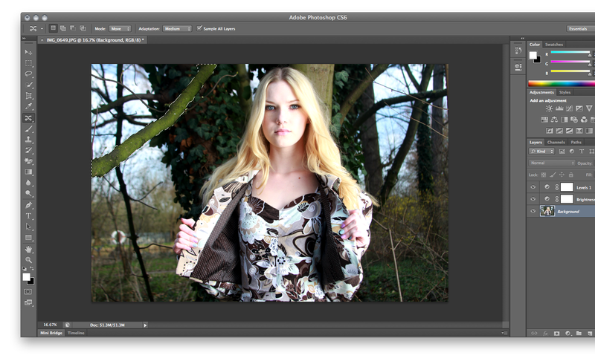595x364 pixels.
Task: Select the Eraser tool
Action: tap(28, 161)
